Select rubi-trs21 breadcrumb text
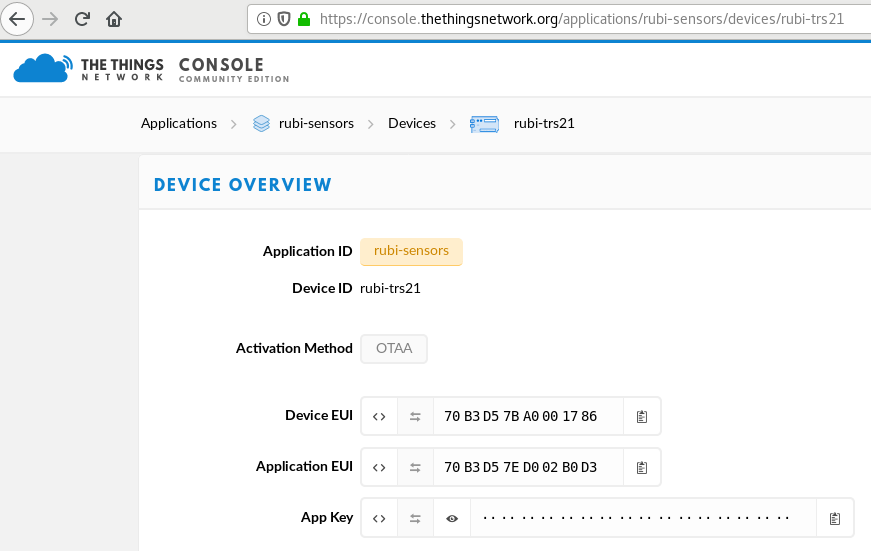Screen dimensions: 871x551 [x=544, y=123]
